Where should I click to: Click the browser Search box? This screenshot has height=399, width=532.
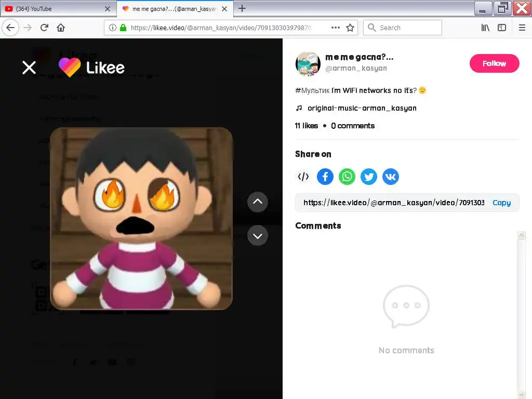pos(403,28)
